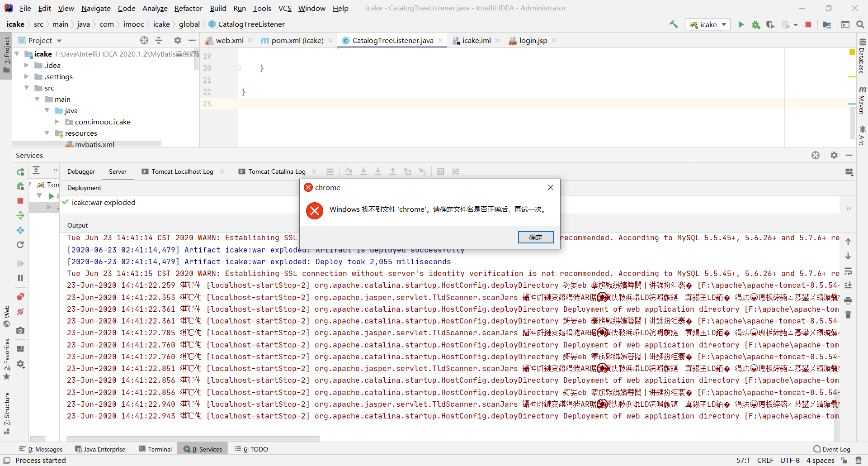Click Update application refresh icon in Services

click(x=20, y=245)
